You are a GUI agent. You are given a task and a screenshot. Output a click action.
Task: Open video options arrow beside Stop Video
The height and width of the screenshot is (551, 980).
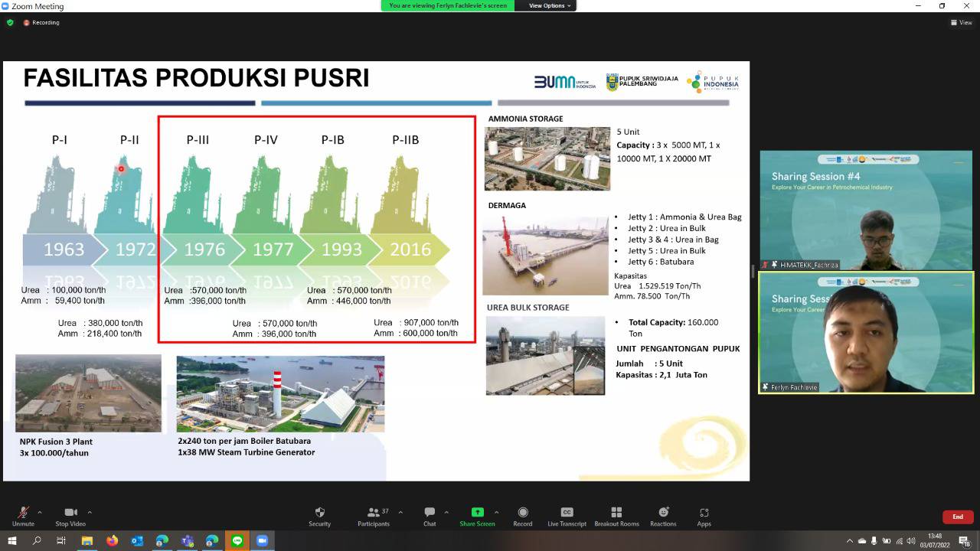click(x=90, y=512)
